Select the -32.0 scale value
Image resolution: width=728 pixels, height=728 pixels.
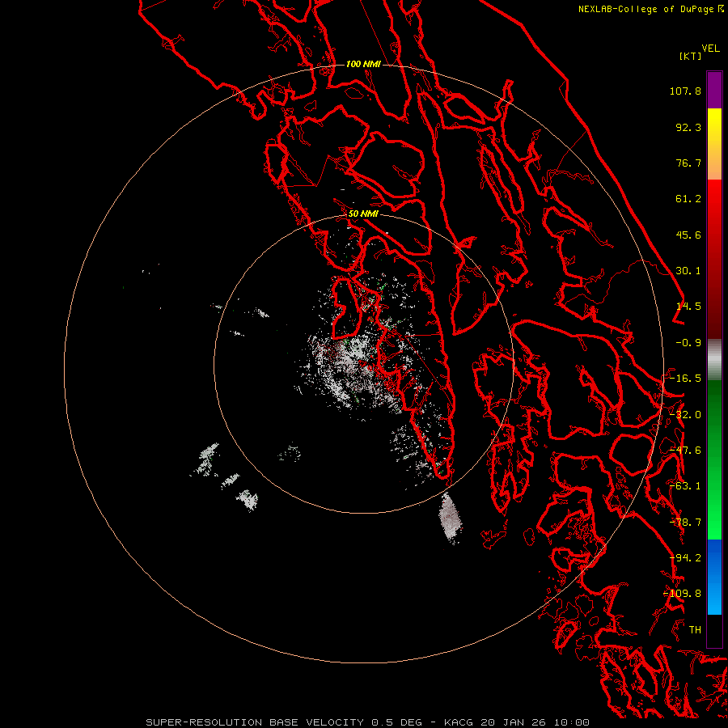685,415
